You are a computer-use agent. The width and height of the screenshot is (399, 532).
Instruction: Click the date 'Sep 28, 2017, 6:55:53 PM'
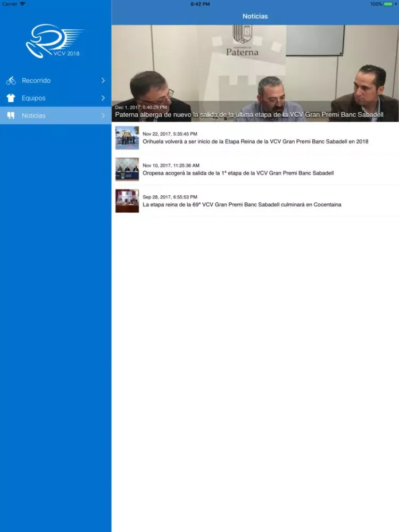(x=170, y=197)
